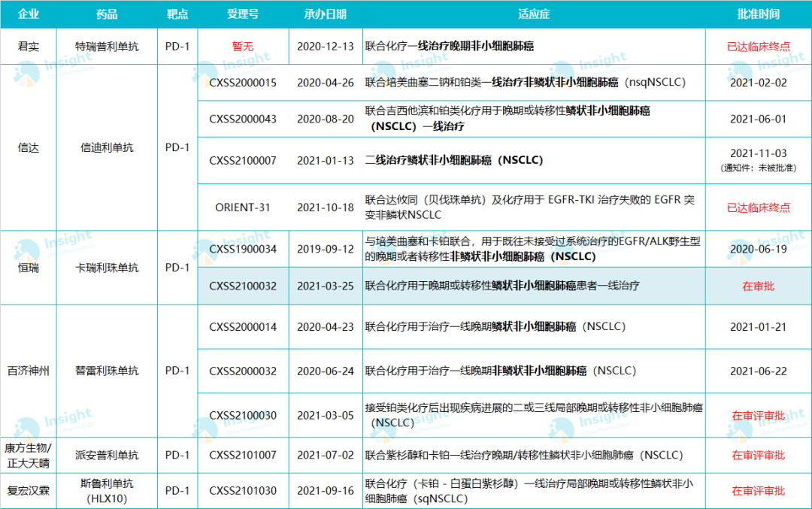Click acceptance number CXSS2000015
Screen dimensions: 812x509
[243, 83]
